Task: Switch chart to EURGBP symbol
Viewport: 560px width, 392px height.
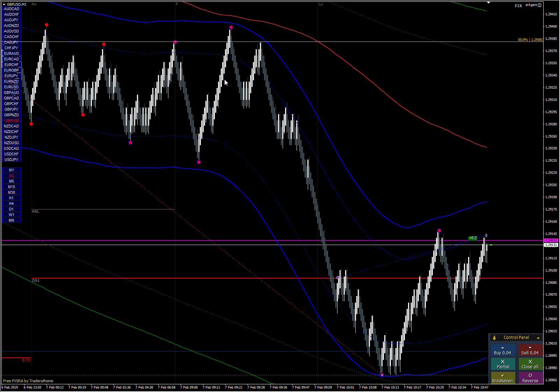Action: tap(12, 70)
